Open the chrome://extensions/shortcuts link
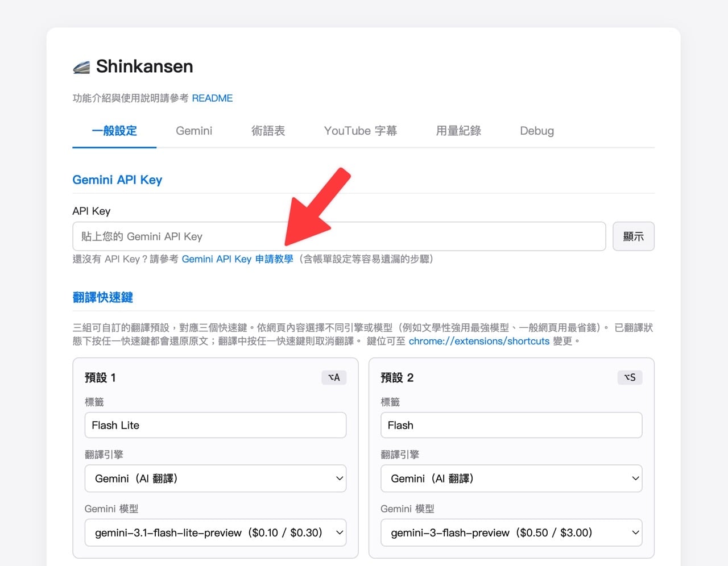728x566 pixels. click(x=479, y=341)
